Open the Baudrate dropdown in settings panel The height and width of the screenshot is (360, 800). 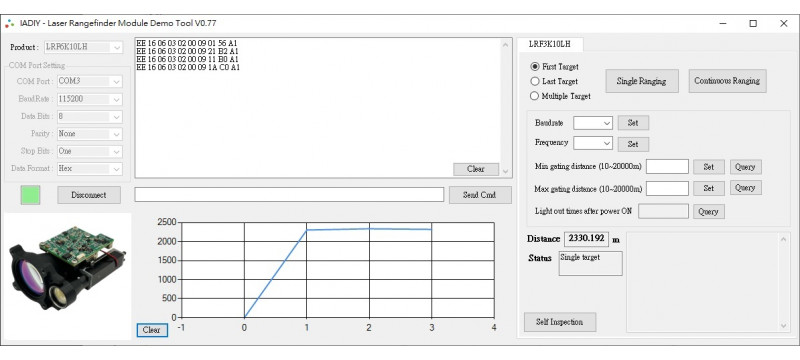pos(593,123)
